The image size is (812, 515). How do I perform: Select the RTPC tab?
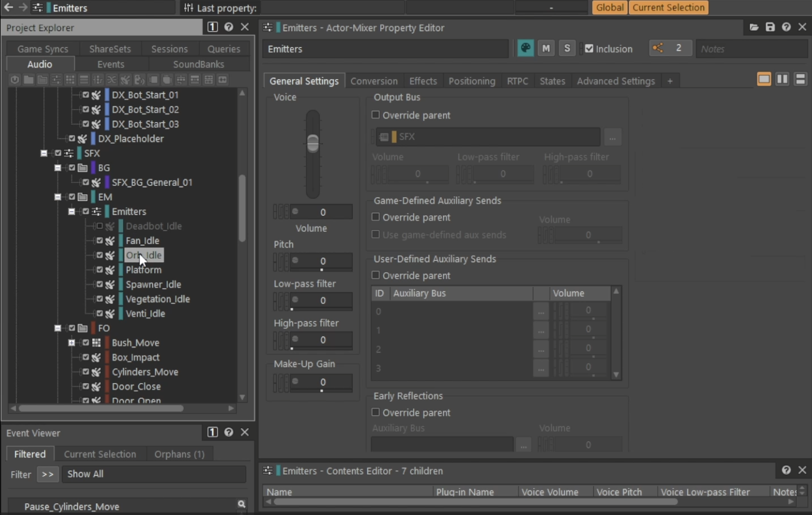(x=517, y=81)
